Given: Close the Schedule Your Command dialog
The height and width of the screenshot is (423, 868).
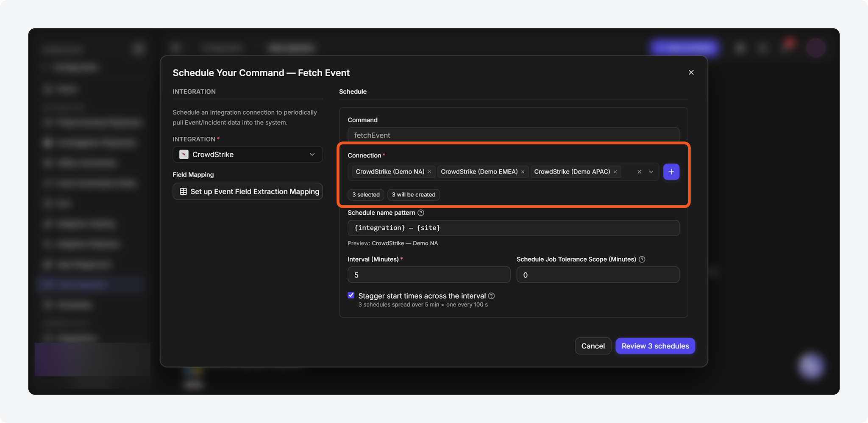Looking at the screenshot, I should click(691, 72).
